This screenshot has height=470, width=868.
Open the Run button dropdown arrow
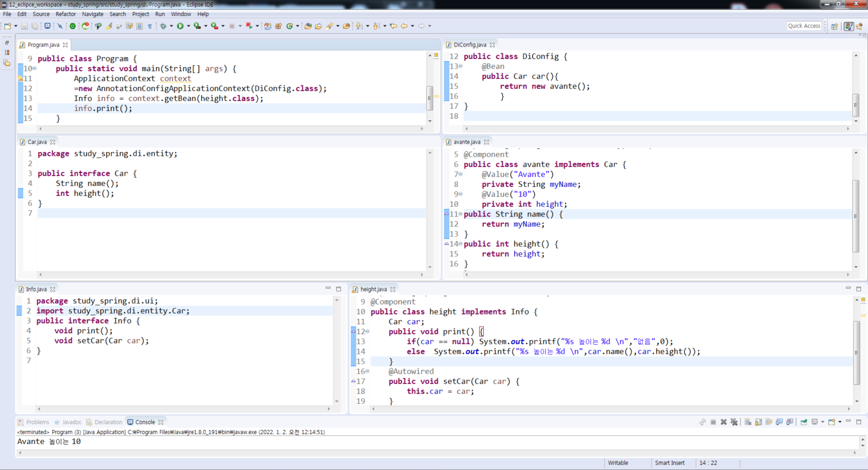click(x=189, y=26)
